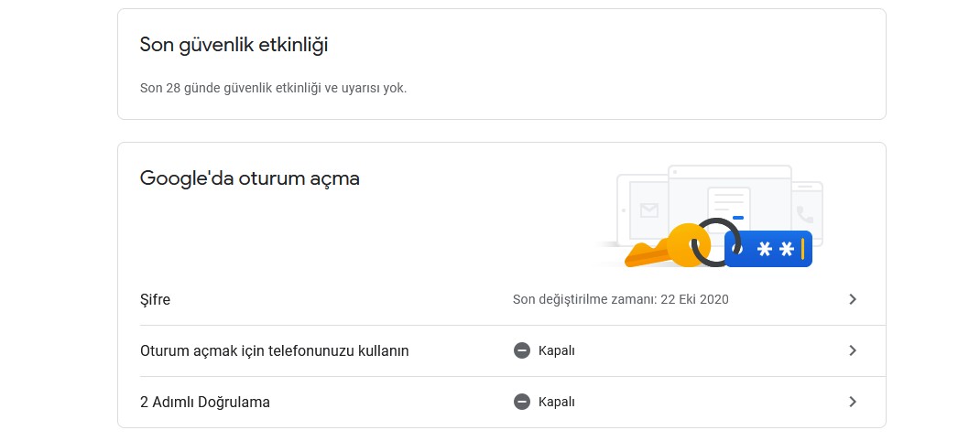This screenshot has width=980, height=441.
Task: Expand the phone sign-in row chevron
Action: click(x=853, y=350)
